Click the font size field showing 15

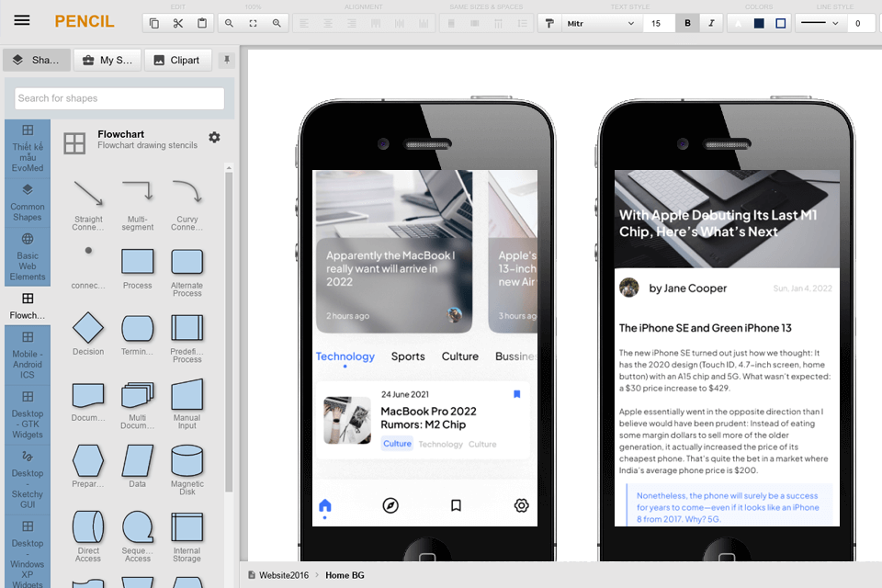tap(659, 23)
